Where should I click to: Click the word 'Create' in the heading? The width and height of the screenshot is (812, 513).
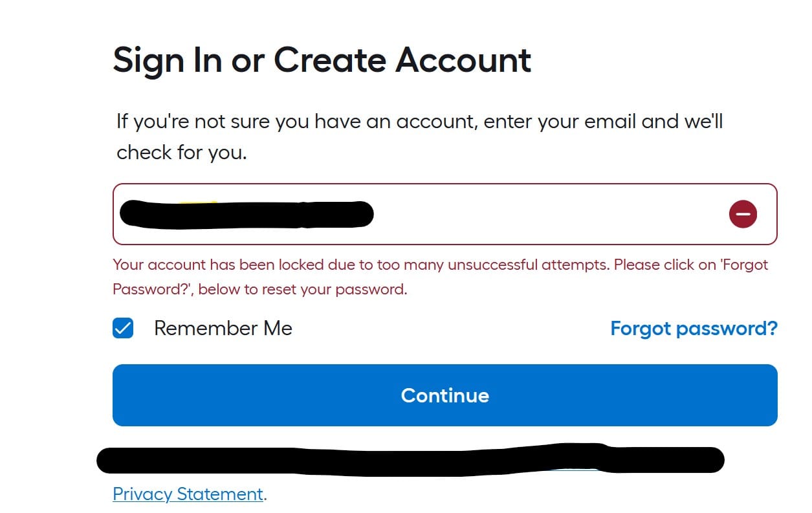click(x=330, y=61)
